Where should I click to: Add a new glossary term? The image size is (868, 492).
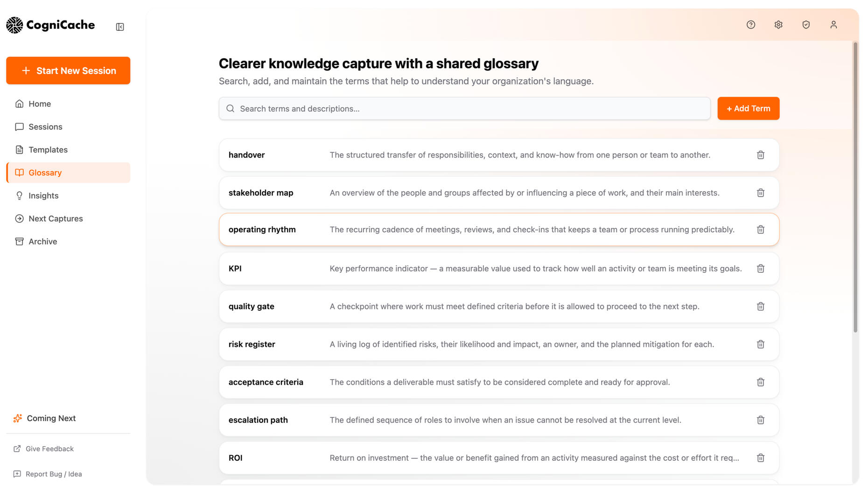tap(749, 109)
